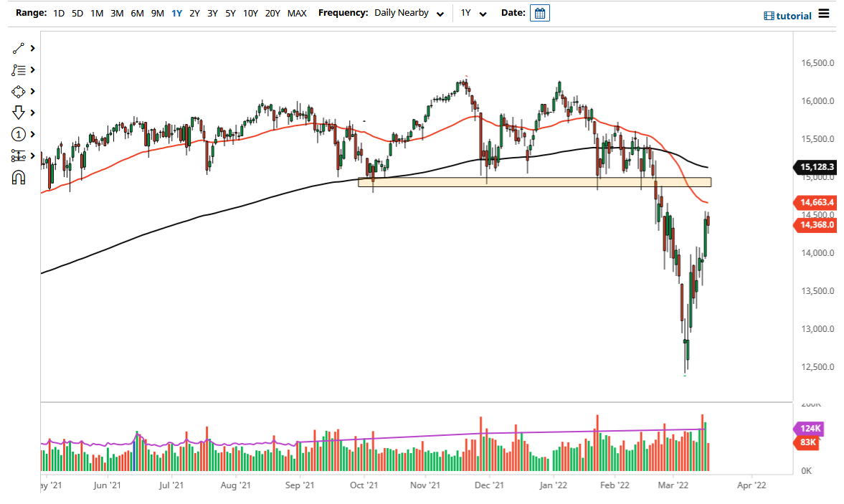Click the down arrow annotation tool
This screenshot has width=844, height=504.
click(19, 113)
